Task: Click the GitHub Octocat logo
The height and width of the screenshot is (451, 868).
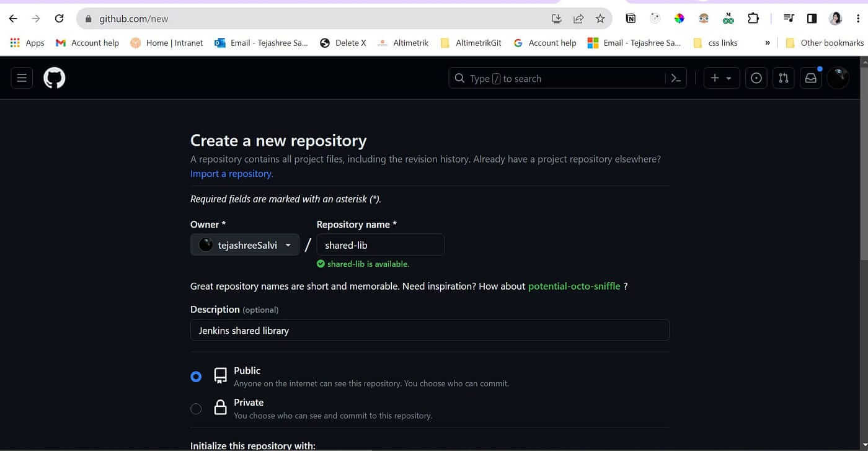Action: [55, 78]
